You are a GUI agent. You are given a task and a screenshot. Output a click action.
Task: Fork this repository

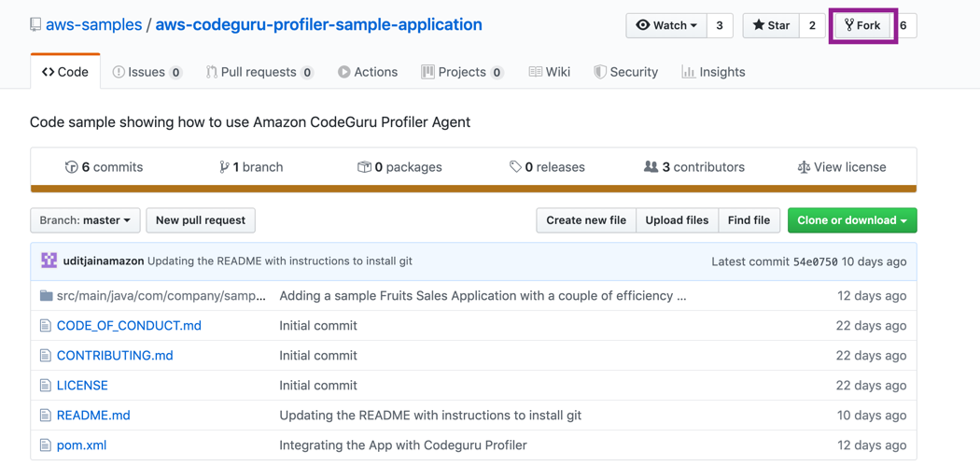[863, 25]
